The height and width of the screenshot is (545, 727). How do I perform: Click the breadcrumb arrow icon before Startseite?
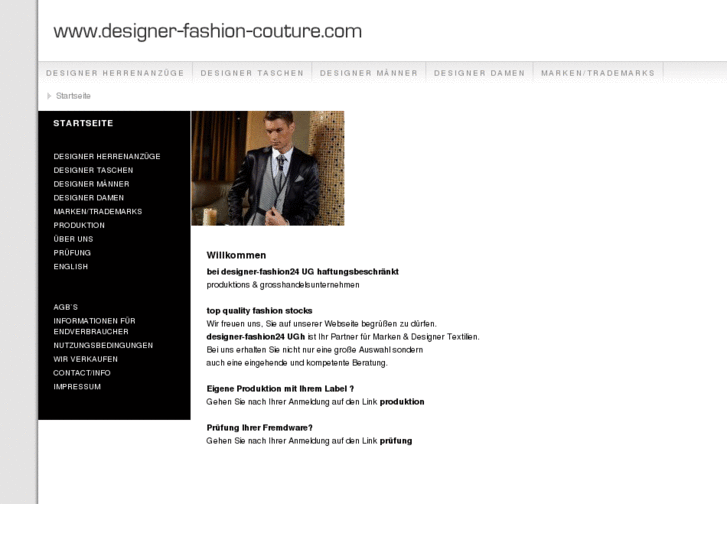point(49,96)
